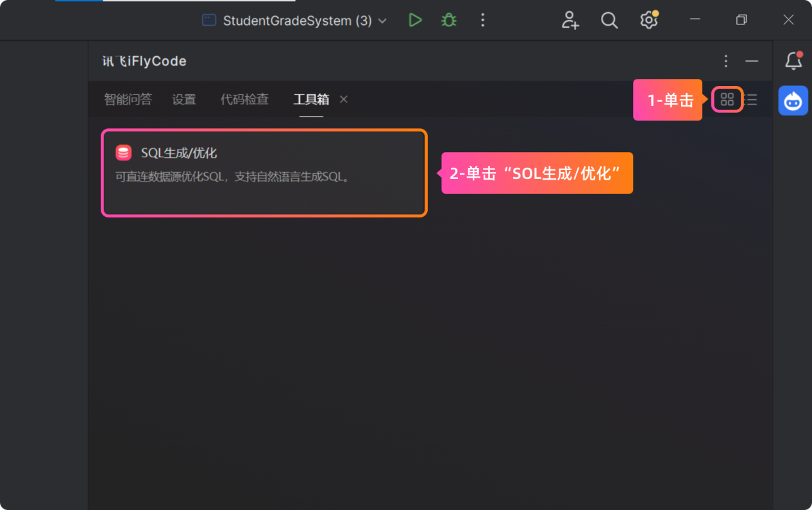Screen dimensions: 812x510
Task: Hide the iFlyCode tool window
Action: tap(752, 61)
